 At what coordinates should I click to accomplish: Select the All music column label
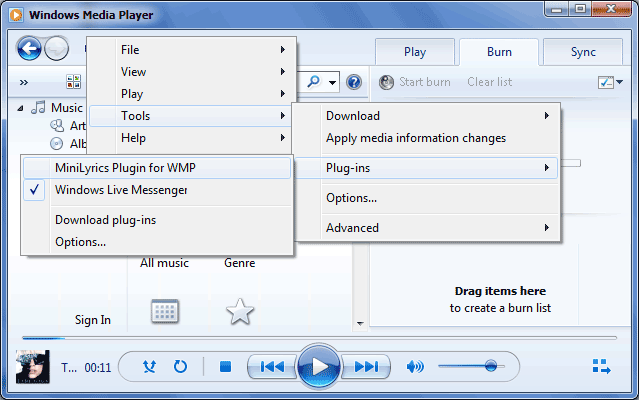click(164, 263)
